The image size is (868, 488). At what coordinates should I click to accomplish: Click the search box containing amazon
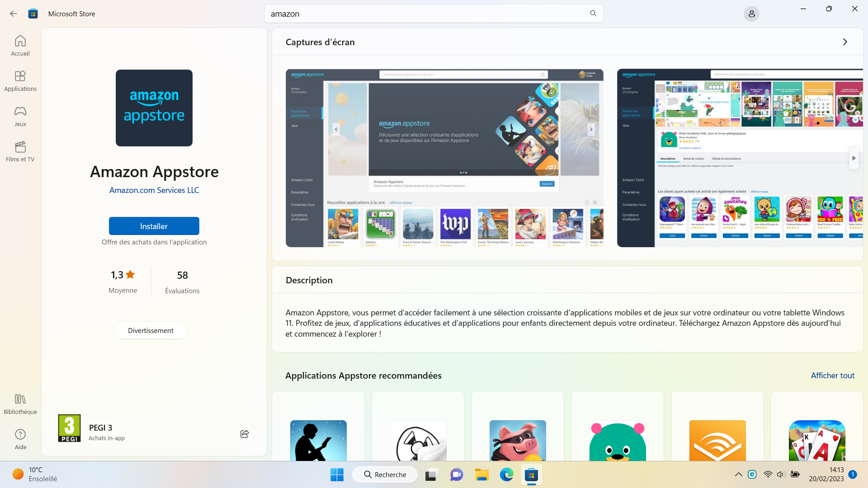[x=434, y=14]
